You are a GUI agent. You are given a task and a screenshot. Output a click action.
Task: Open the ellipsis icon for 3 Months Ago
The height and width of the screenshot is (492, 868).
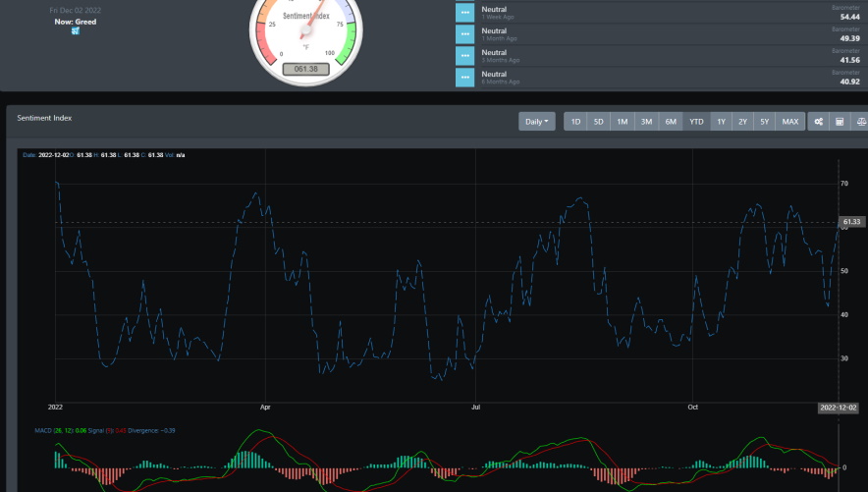tap(465, 55)
